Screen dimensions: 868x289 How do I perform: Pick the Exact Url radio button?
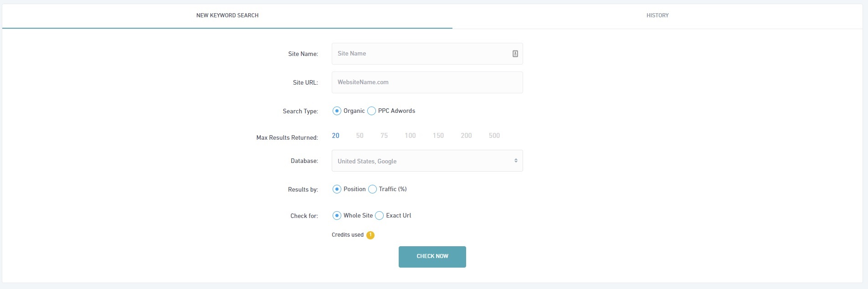coord(380,216)
